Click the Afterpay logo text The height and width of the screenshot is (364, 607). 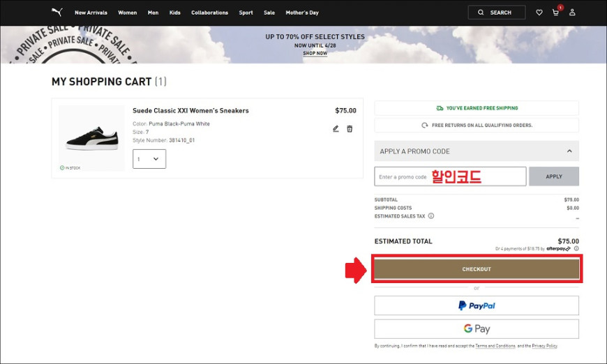pyautogui.click(x=558, y=249)
